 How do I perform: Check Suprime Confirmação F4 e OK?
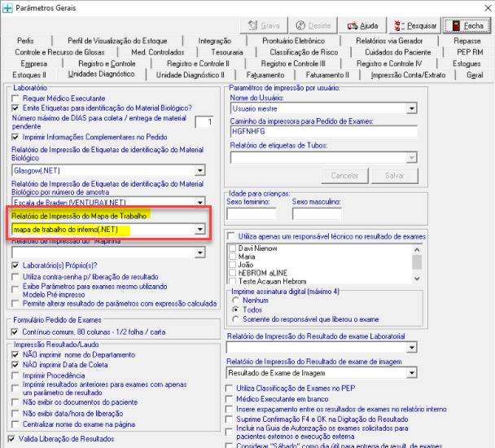(x=230, y=419)
